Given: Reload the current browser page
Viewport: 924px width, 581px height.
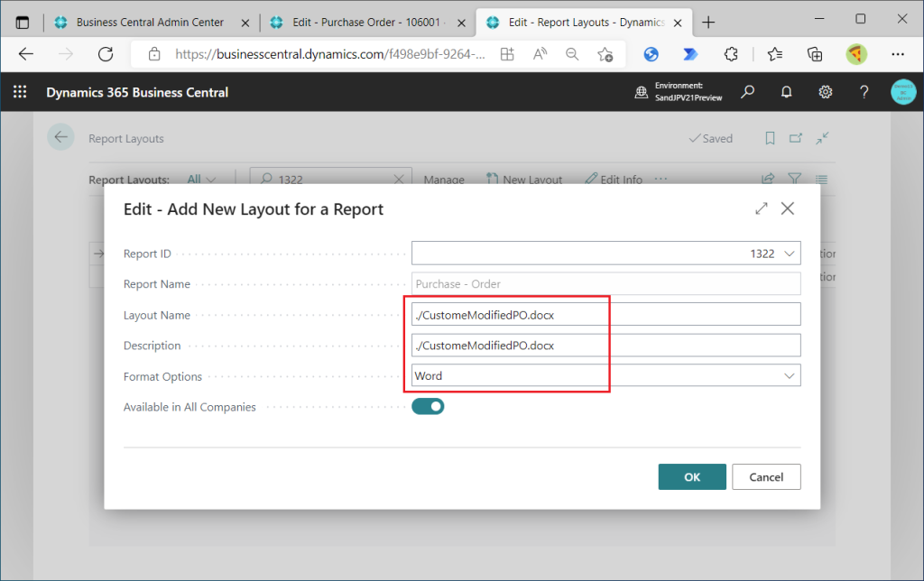Looking at the screenshot, I should [106, 54].
